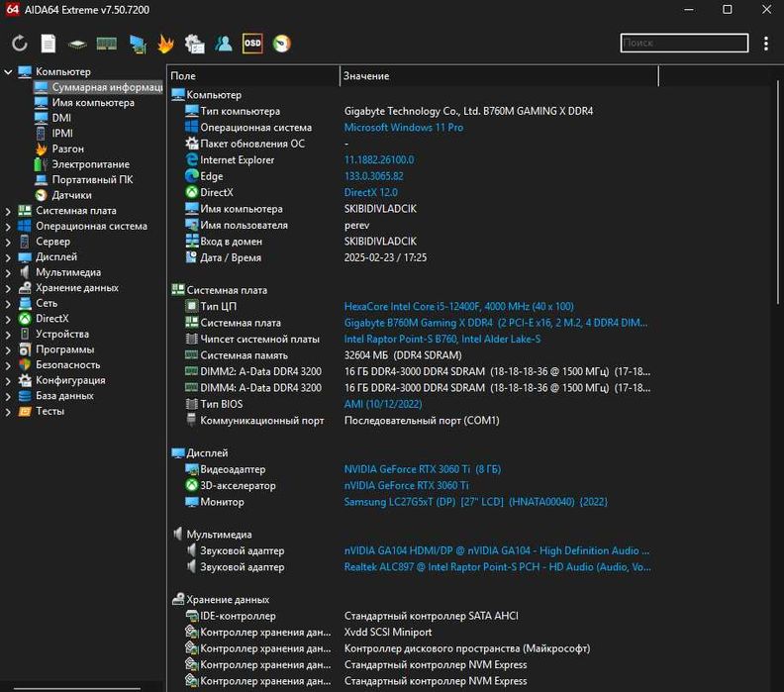Click the sensor gauge toolbar icon

tap(281, 44)
